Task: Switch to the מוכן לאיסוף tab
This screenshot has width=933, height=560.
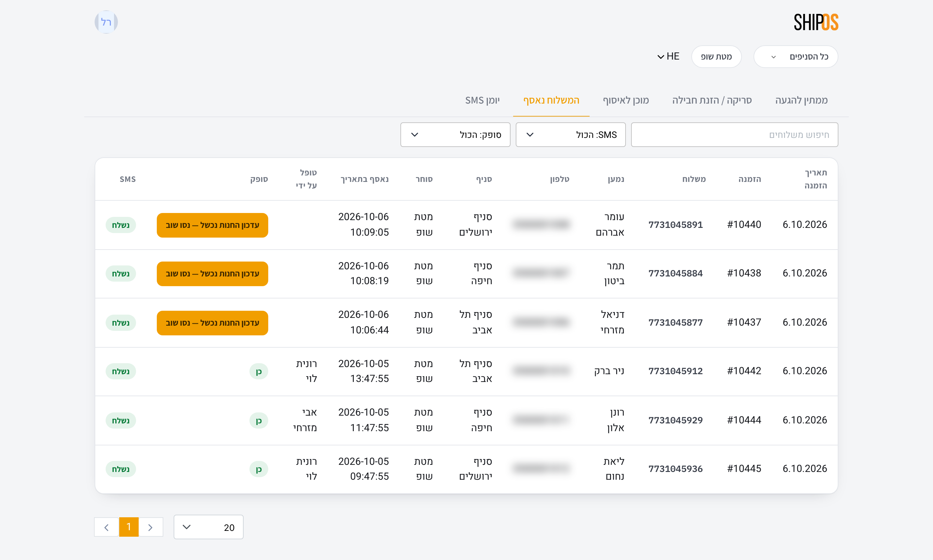Action: click(x=626, y=100)
